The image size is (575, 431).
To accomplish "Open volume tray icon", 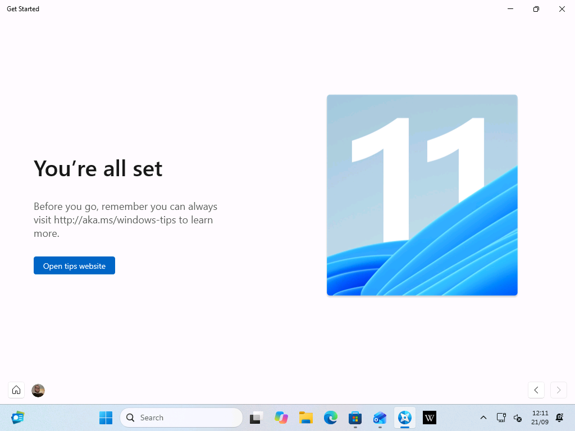I will (x=517, y=417).
